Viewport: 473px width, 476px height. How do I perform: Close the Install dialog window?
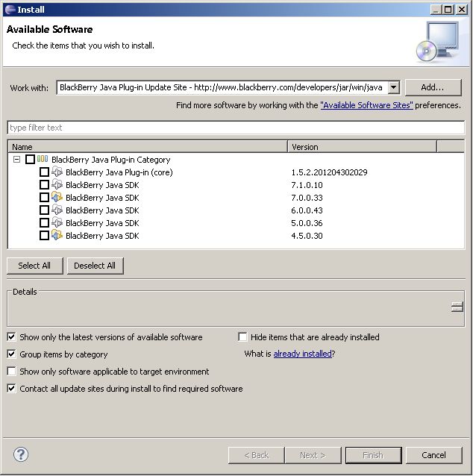(462, 10)
